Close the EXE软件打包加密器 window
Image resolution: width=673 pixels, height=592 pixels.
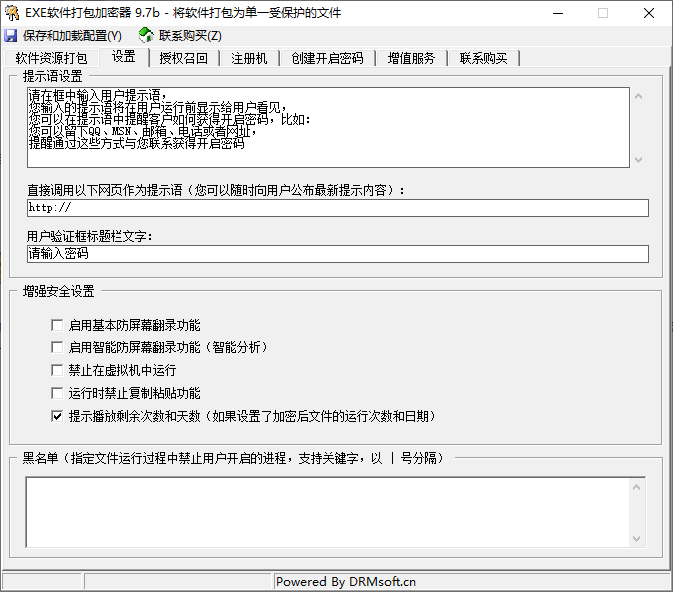(x=649, y=13)
